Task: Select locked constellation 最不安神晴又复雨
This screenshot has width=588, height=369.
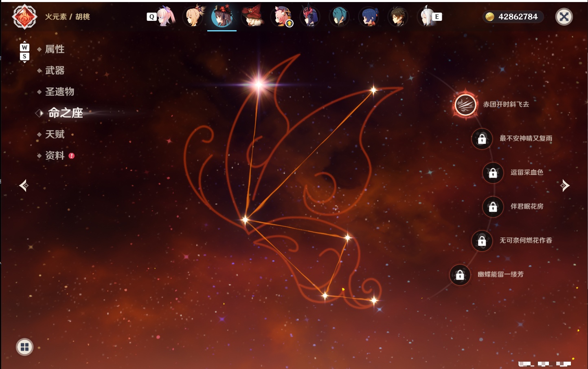Action: (482, 139)
